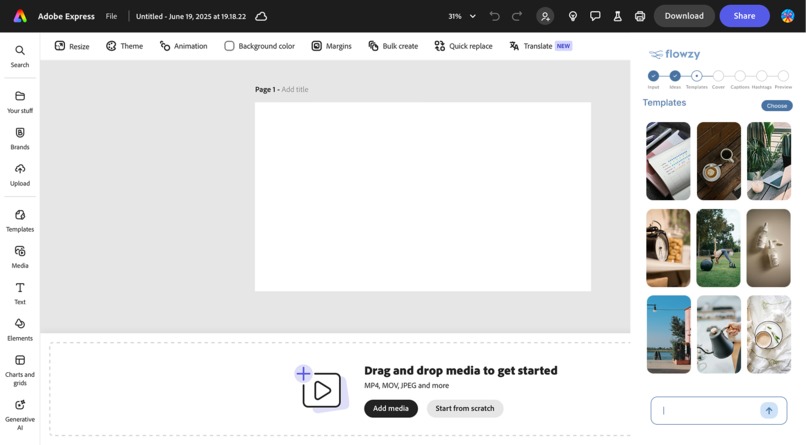Open Charts and grids panel

click(20, 370)
